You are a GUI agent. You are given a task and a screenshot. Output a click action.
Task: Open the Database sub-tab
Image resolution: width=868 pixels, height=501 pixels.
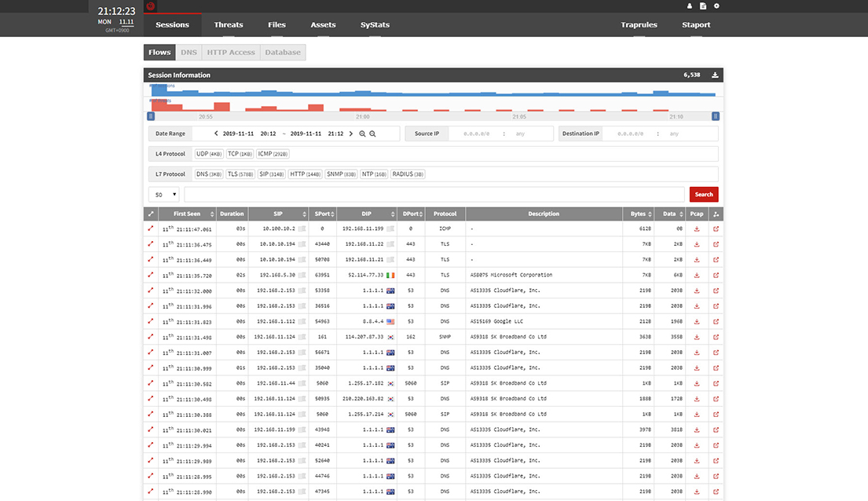pyautogui.click(x=283, y=52)
